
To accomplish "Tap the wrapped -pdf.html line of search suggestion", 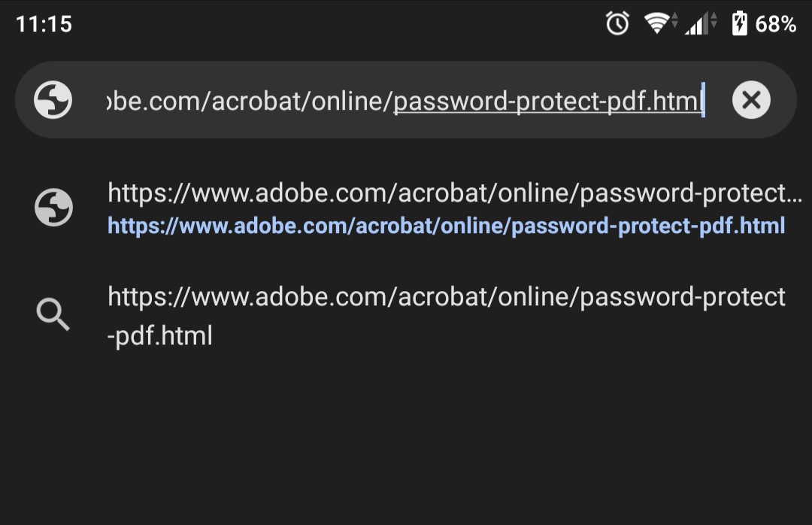I will click(160, 335).
